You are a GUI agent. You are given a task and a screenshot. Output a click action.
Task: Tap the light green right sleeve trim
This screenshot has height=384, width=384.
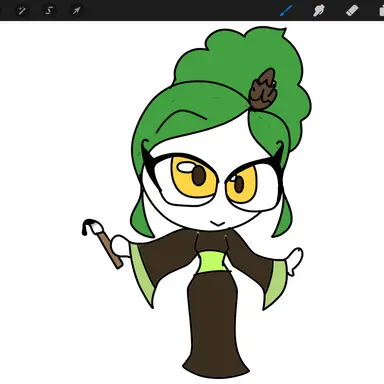[275, 284]
